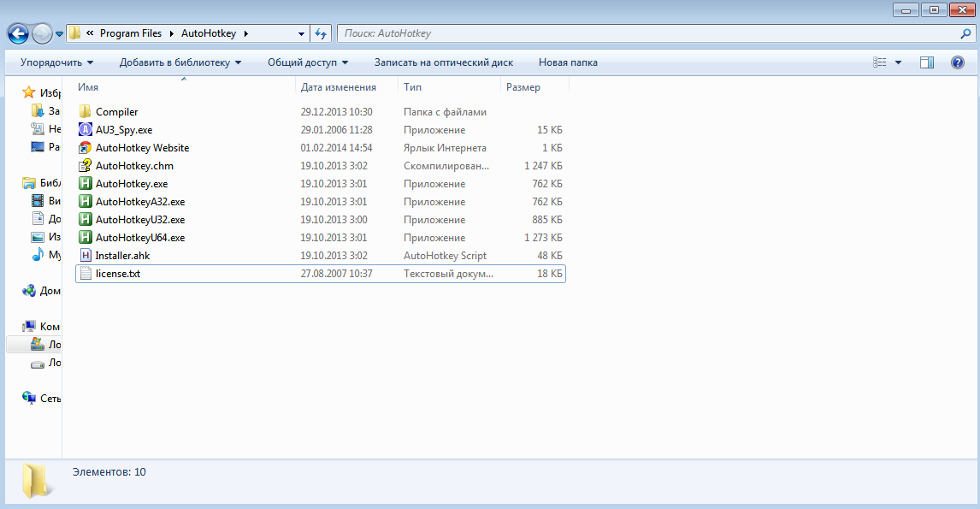This screenshot has width=980, height=509.
Task: Select the AU3_Spy.exe file icon
Action: (85, 130)
